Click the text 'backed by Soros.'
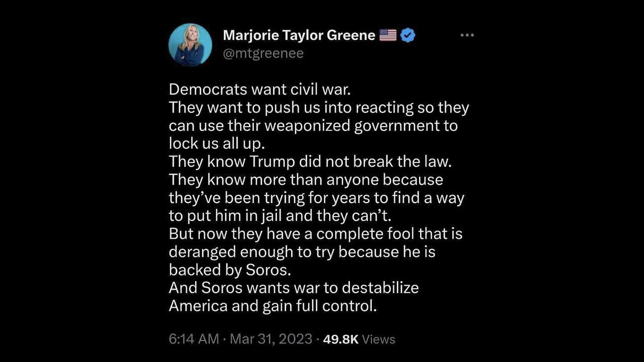644x362 pixels. point(230,269)
